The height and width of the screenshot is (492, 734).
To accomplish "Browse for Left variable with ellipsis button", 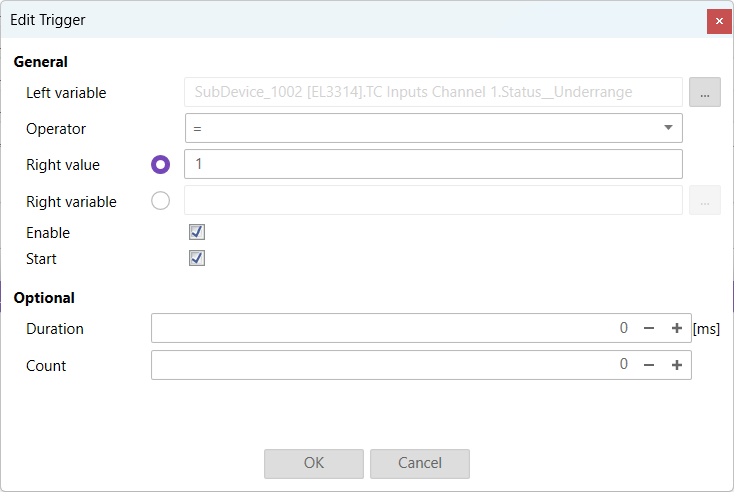I will pos(704,92).
